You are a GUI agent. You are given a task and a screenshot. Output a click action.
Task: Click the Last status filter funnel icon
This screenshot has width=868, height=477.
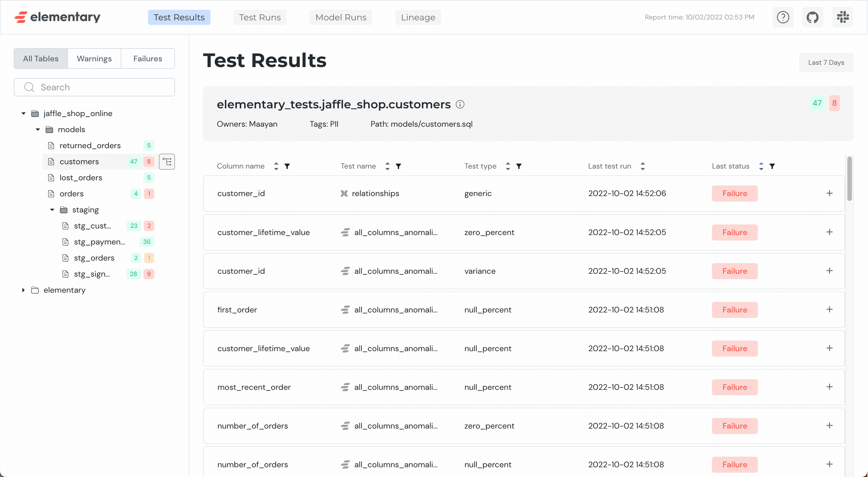[x=772, y=166]
